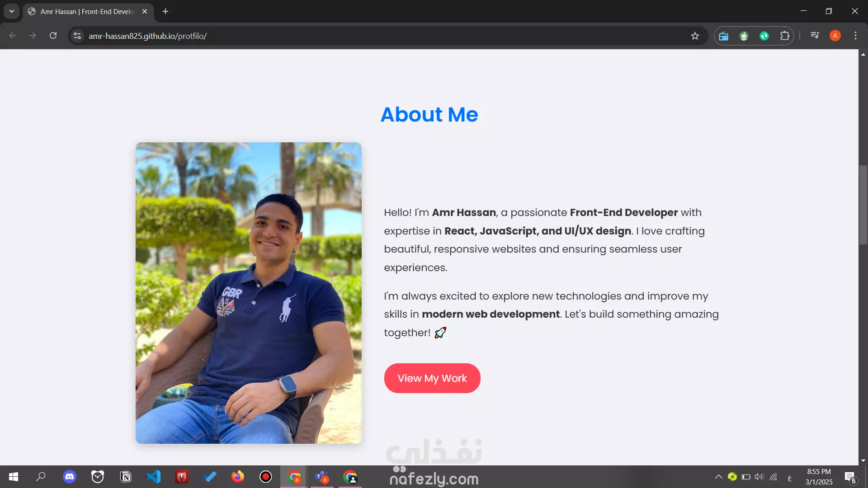This screenshot has height=488, width=868.
Task: Open a new browser tab
Action: 165,12
